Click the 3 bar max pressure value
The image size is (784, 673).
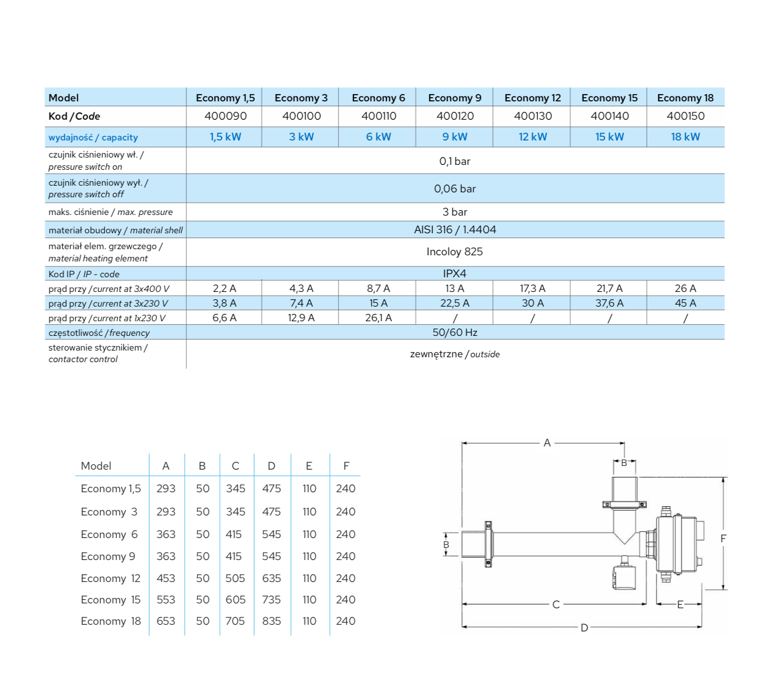click(x=455, y=212)
